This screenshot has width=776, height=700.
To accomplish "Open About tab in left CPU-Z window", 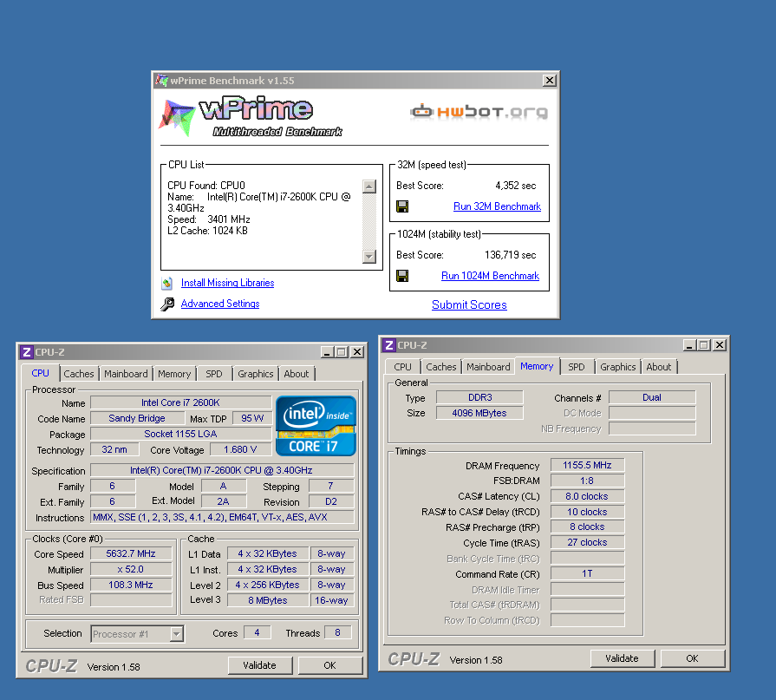I will coord(296,374).
